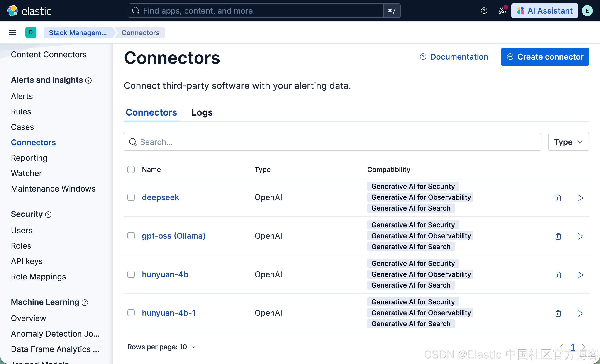This screenshot has width=600, height=364.
Task: Click the Create connector button
Action: [x=545, y=57]
